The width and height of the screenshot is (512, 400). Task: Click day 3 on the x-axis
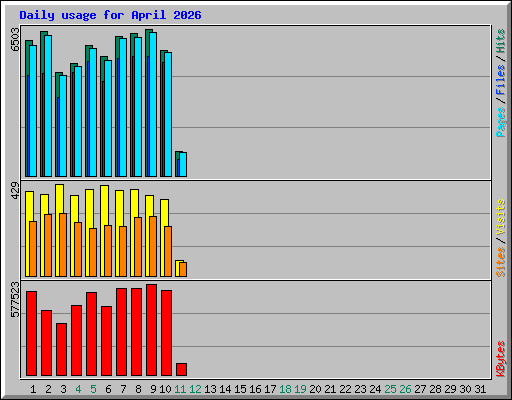pos(63,389)
